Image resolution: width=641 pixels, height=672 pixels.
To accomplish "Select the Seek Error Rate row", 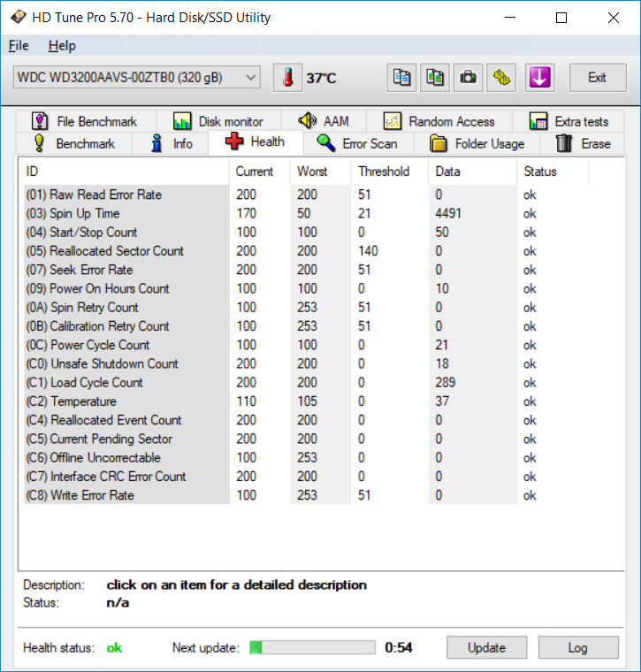I will tap(307, 270).
